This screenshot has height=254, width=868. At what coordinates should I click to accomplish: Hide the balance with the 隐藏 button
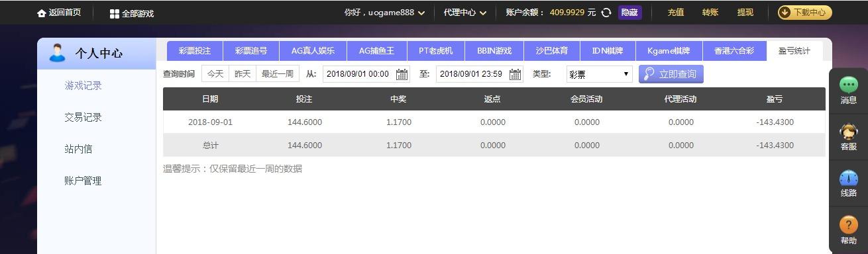tap(629, 13)
